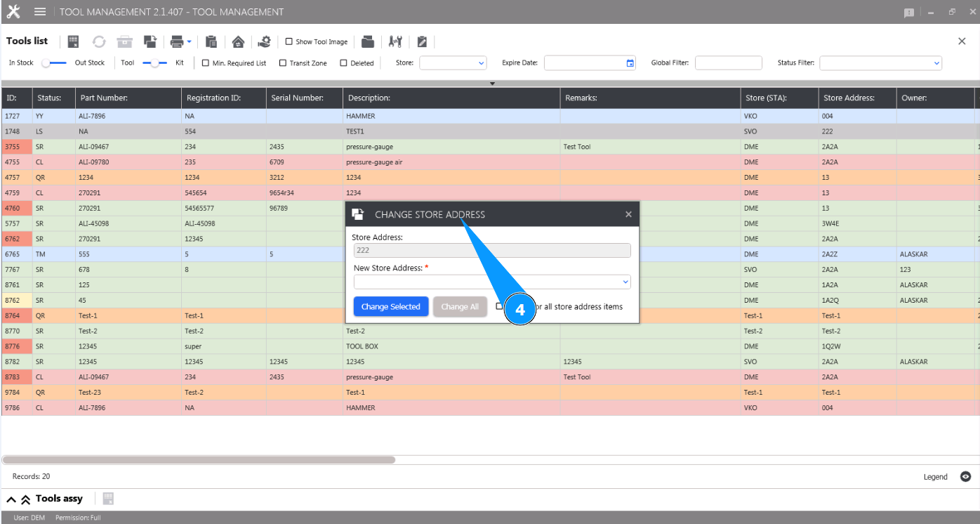Viewport: 980px width, 524px height.
Task: Click the refresh icon in Tools list toolbar
Action: pos(99,41)
